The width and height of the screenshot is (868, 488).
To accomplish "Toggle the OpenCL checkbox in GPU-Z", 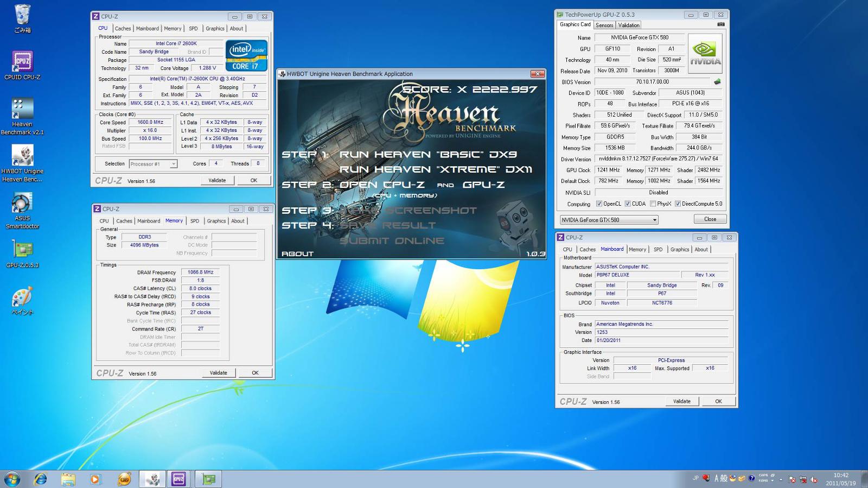I will tap(599, 204).
